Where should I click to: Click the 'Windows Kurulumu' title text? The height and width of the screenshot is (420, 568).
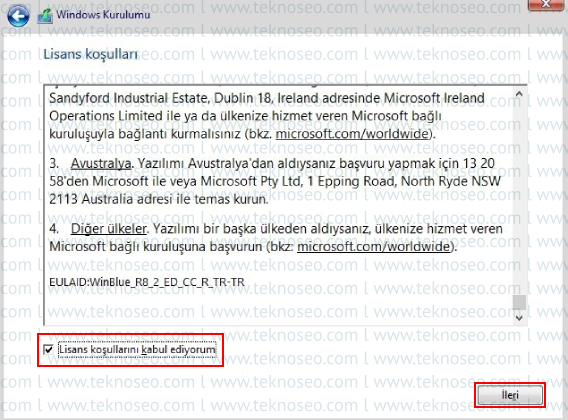(103, 15)
